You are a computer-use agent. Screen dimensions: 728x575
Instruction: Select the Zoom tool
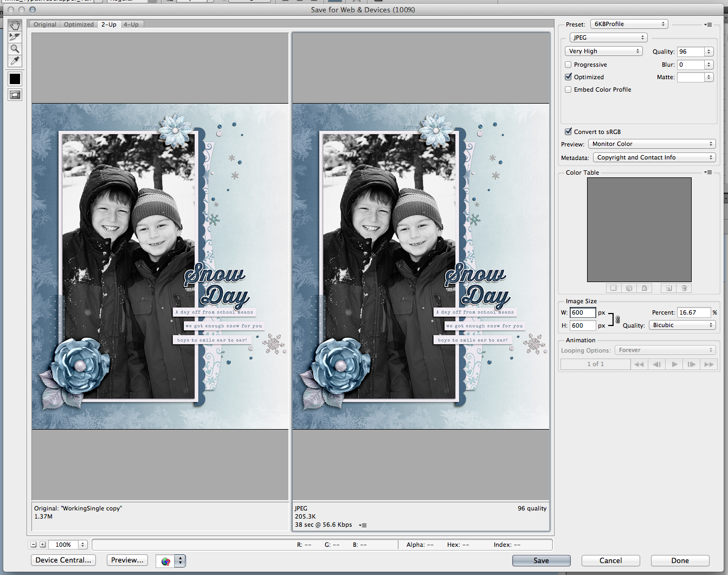15,49
